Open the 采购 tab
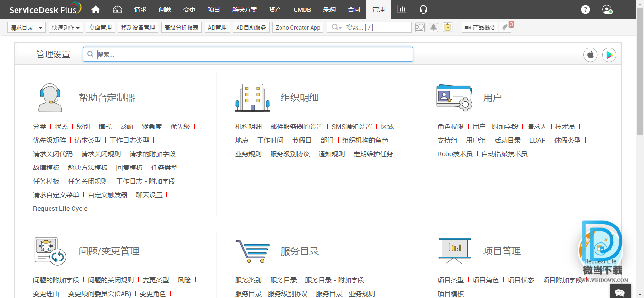The height and width of the screenshot is (298, 644). pos(330,9)
